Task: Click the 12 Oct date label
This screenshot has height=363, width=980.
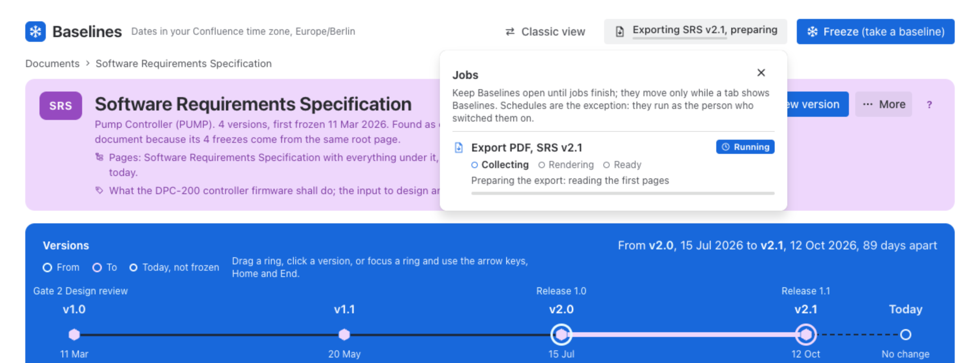Action: click(805, 354)
